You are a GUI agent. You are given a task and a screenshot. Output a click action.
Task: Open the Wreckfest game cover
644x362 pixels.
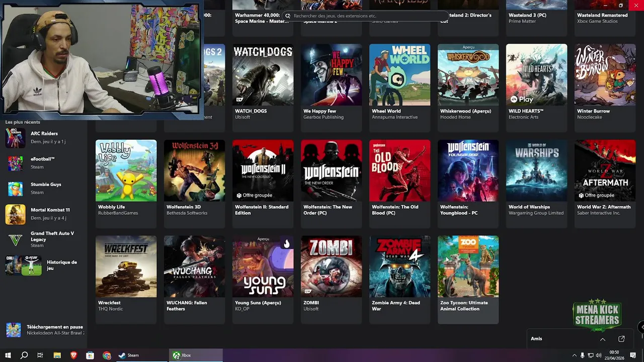point(126,266)
